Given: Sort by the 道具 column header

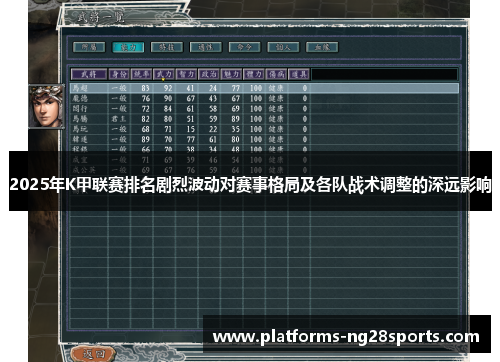Looking at the screenshot, I should (299, 74).
